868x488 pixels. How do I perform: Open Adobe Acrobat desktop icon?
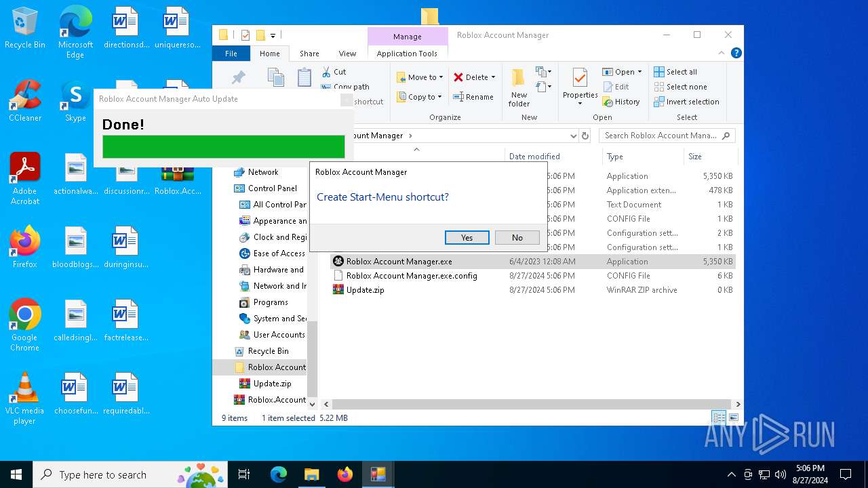25,179
